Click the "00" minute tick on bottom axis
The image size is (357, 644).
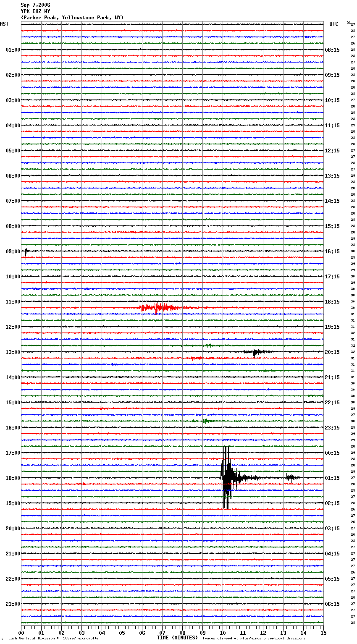[21, 633]
